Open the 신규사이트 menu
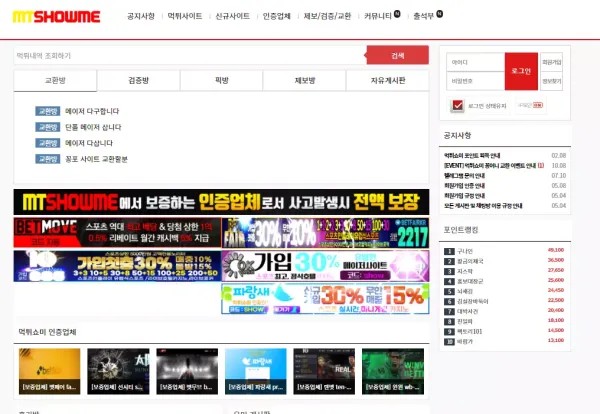 tap(232, 16)
